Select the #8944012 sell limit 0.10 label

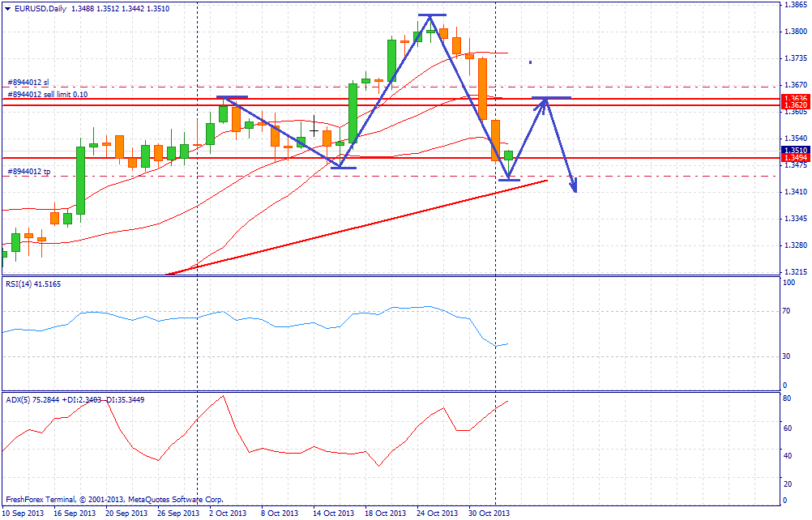click(48, 94)
